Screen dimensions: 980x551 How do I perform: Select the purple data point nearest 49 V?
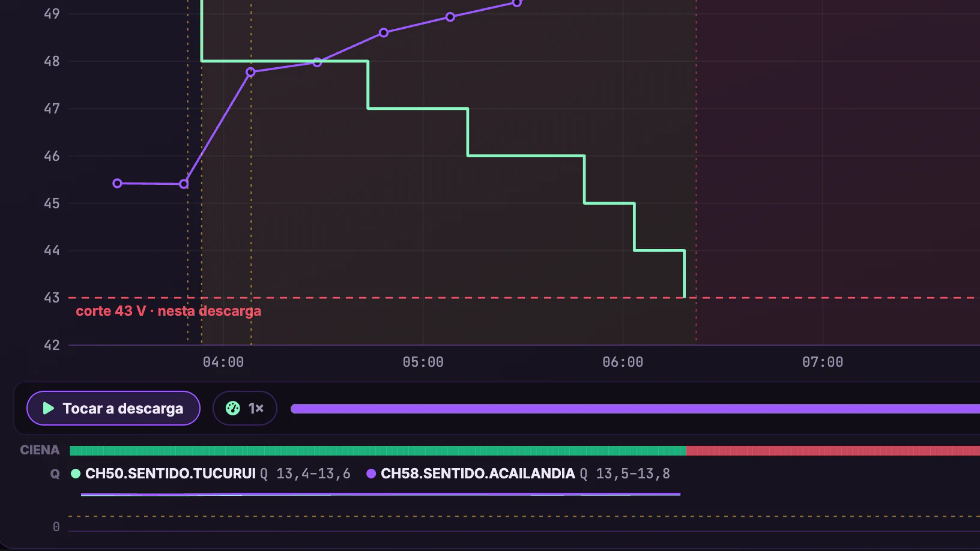point(450,17)
